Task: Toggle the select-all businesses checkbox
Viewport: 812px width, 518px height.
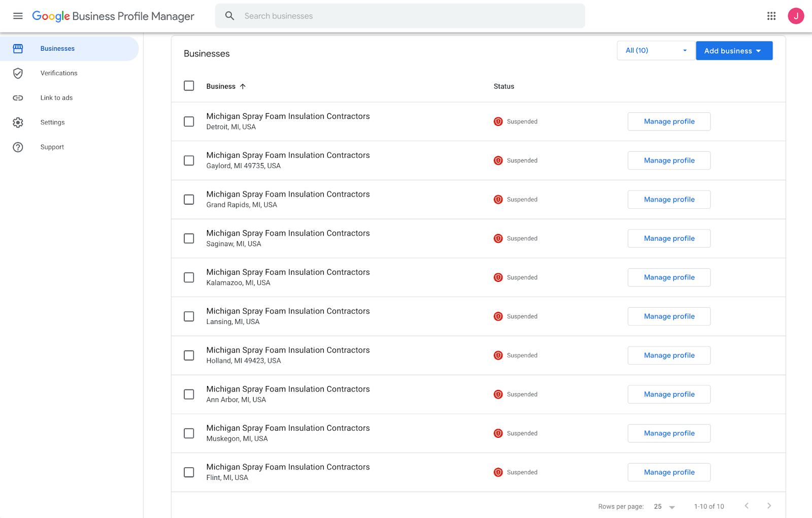Action: (189, 86)
